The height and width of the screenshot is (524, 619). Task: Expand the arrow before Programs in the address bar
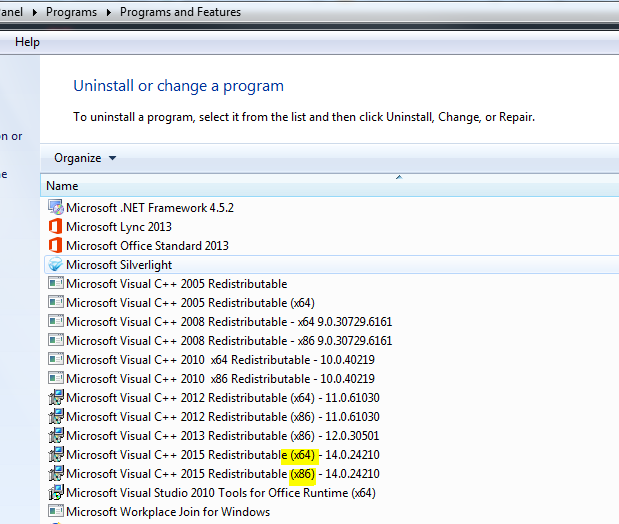coord(35,12)
